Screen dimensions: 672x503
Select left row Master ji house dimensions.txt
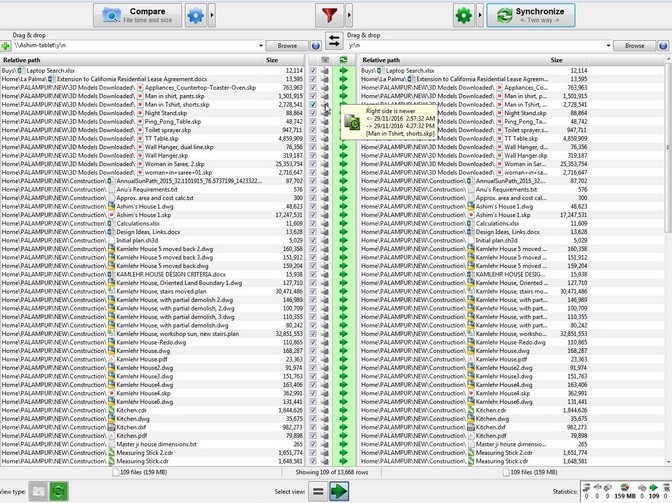[x=152, y=444]
